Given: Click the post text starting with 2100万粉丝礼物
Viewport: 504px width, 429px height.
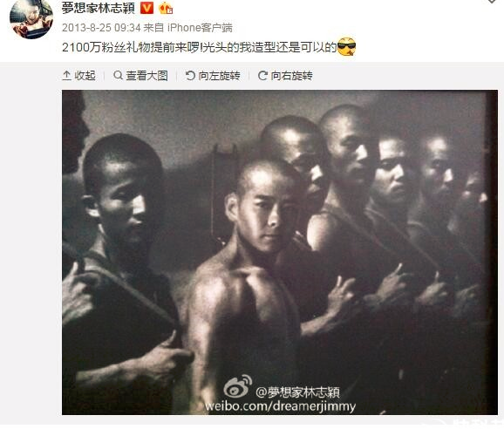Looking at the screenshot, I should pyautogui.click(x=200, y=47).
